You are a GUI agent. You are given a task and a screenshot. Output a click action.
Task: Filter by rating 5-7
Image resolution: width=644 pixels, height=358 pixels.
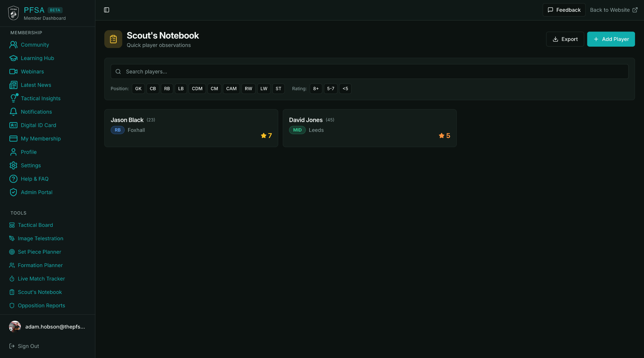pos(331,89)
